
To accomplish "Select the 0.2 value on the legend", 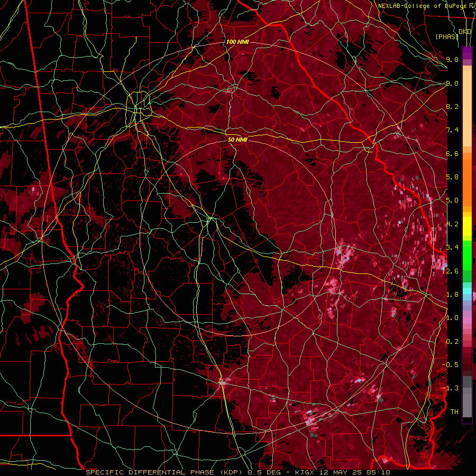I will 452,342.
